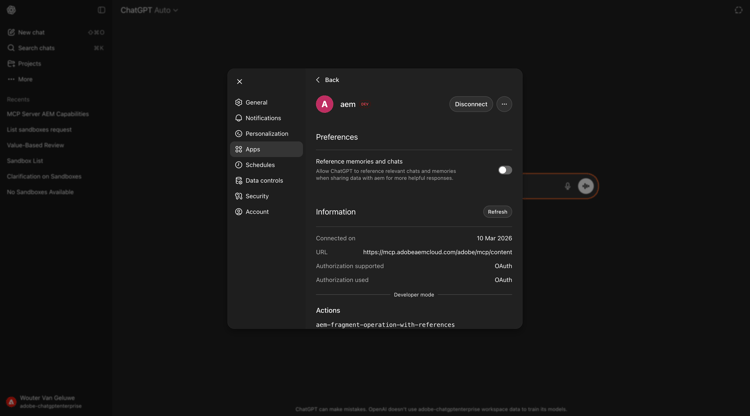The width and height of the screenshot is (750, 416).
Task: Open the Account settings tab
Action: [x=266, y=212]
